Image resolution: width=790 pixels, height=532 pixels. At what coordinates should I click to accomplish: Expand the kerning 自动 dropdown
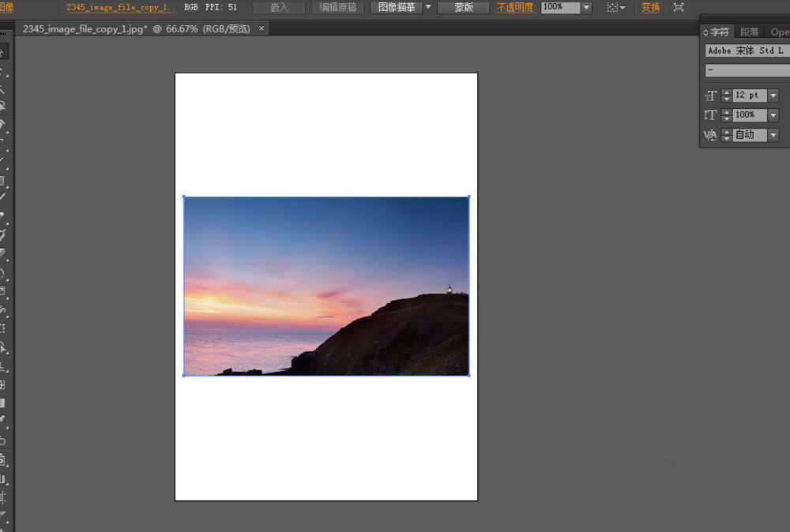coord(773,135)
